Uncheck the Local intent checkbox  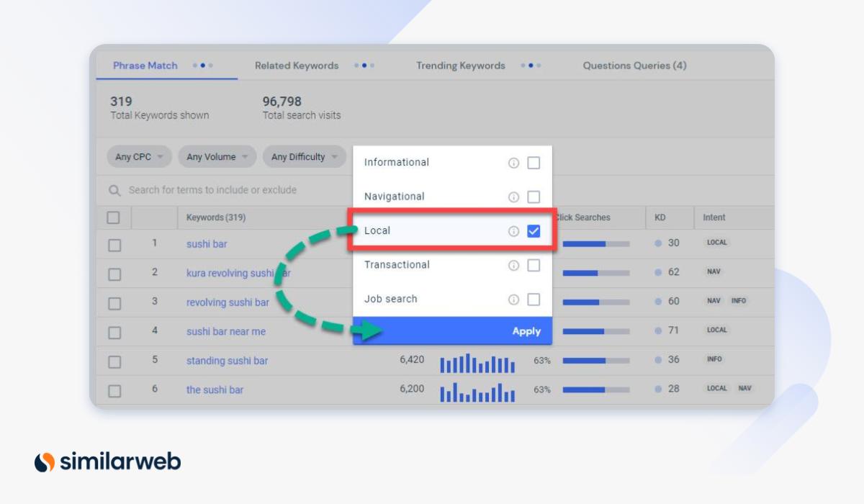(534, 230)
